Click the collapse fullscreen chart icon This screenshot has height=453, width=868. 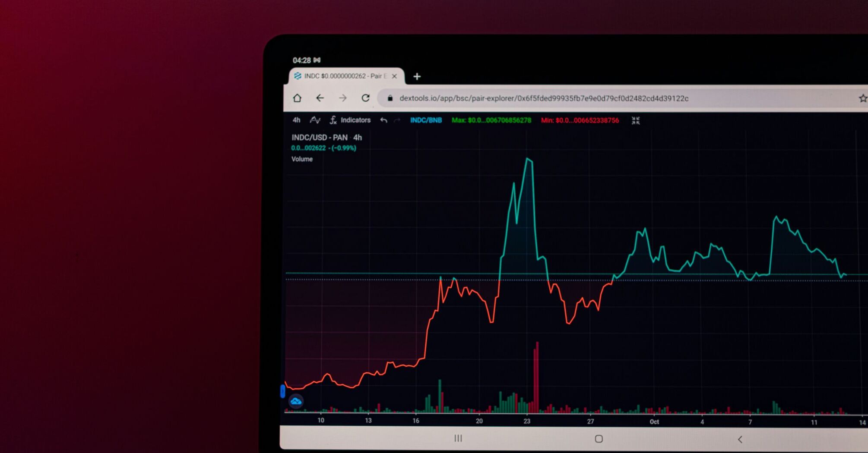636,120
